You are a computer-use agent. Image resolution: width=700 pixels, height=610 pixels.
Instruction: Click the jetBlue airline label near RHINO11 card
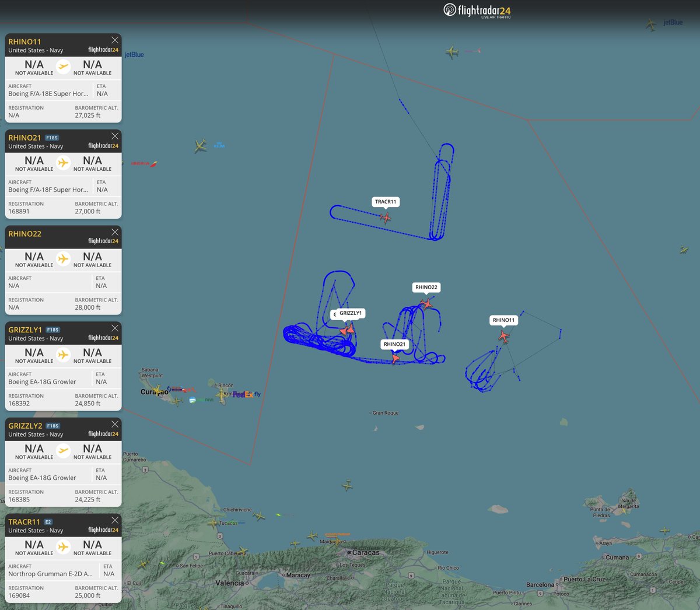(134, 55)
